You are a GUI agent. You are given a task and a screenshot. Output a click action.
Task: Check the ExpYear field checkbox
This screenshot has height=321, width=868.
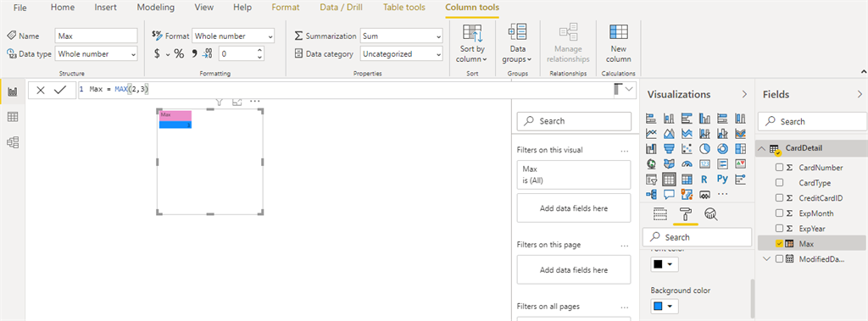780,228
